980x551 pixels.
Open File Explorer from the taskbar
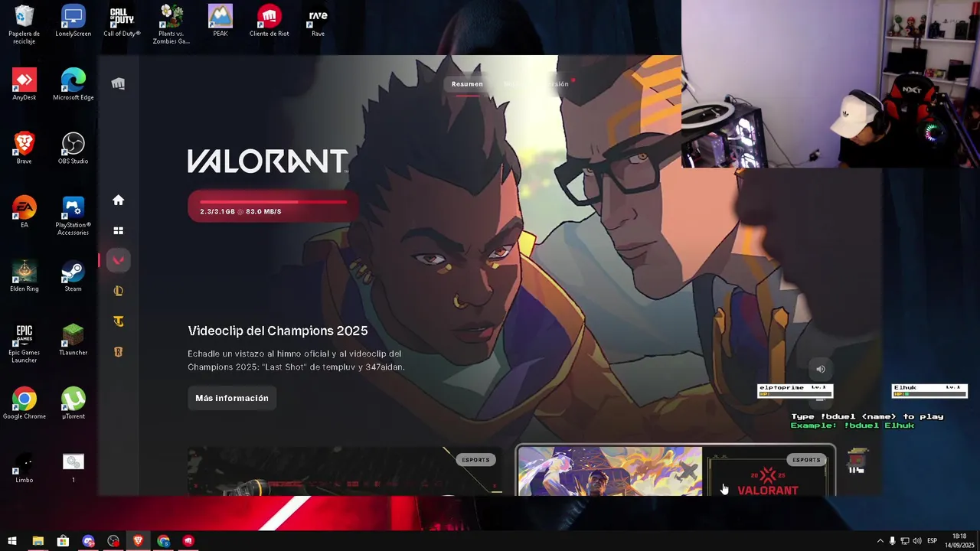38,541
